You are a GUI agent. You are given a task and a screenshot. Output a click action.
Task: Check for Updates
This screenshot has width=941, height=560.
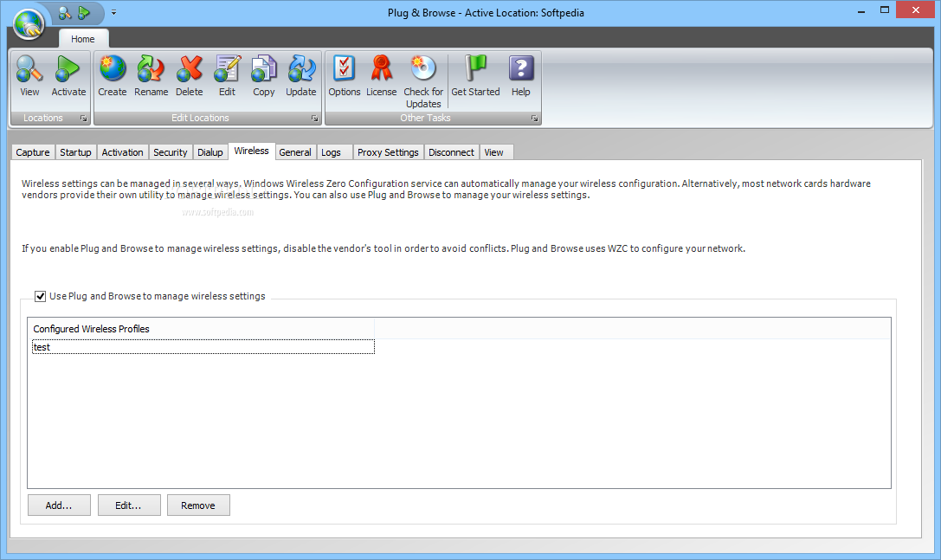point(423,81)
